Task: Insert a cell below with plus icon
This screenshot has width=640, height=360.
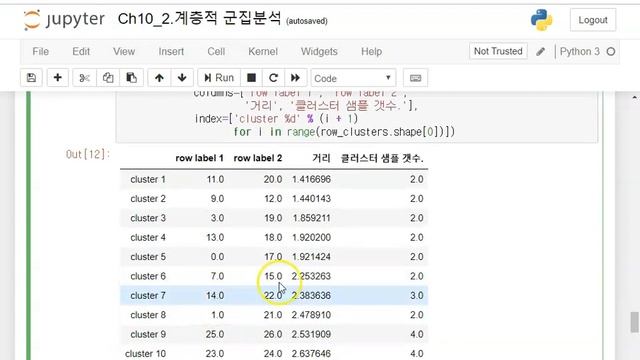Action: [58, 78]
